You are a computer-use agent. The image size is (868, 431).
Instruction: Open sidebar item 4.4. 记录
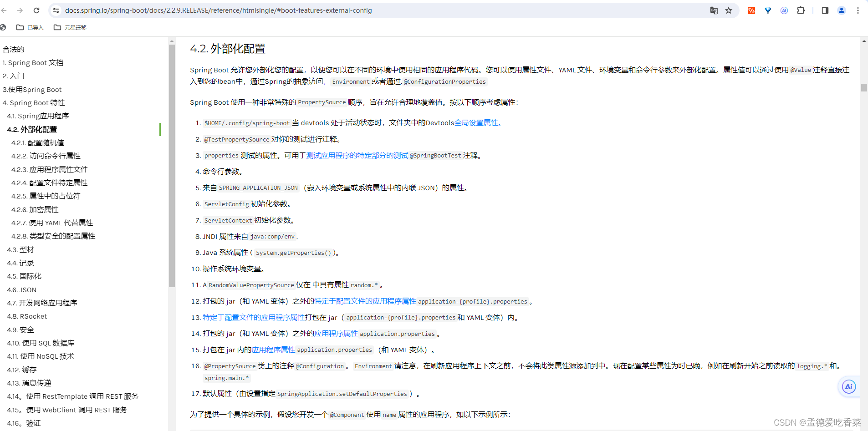pyautogui.click(x=20, y=263)
